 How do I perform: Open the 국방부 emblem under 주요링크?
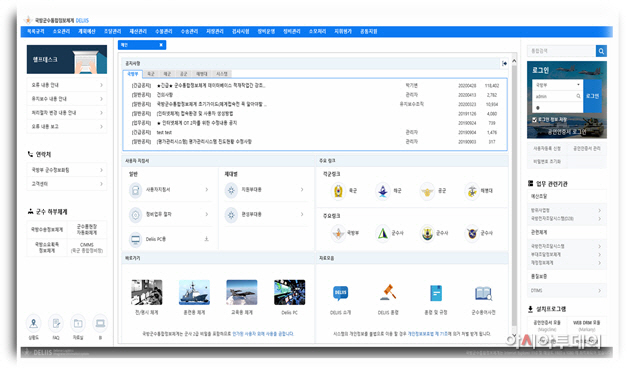[x=338, y=233]
